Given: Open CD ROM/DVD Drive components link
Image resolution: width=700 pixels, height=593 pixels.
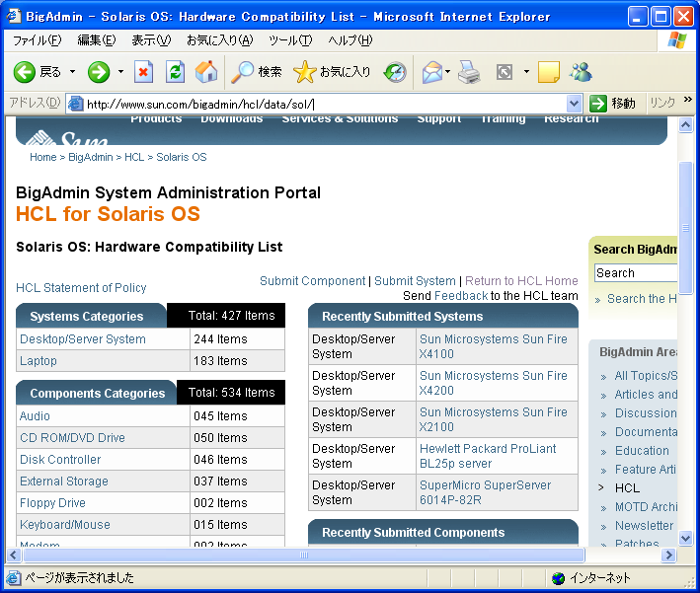Looking at the screenshot, I should tap(72, 438).
